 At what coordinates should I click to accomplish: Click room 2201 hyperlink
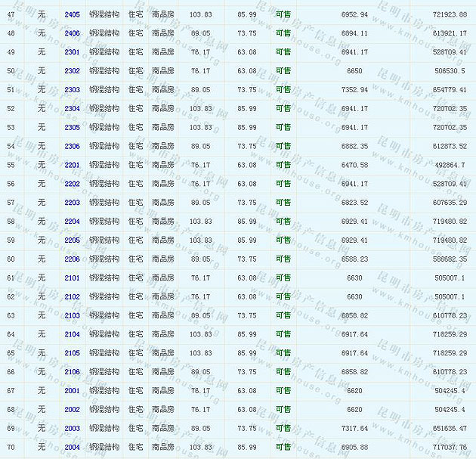pos(72,165)
